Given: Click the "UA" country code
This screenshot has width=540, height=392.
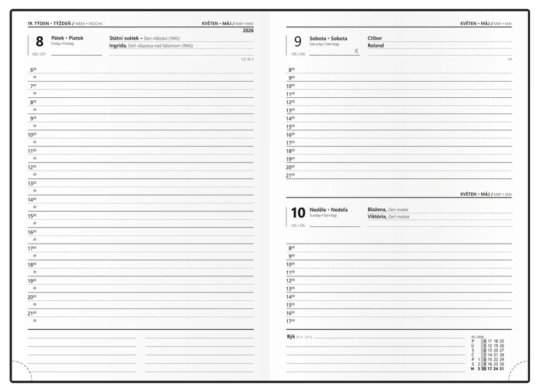Looking at the screenshot, I should (510, 59).
